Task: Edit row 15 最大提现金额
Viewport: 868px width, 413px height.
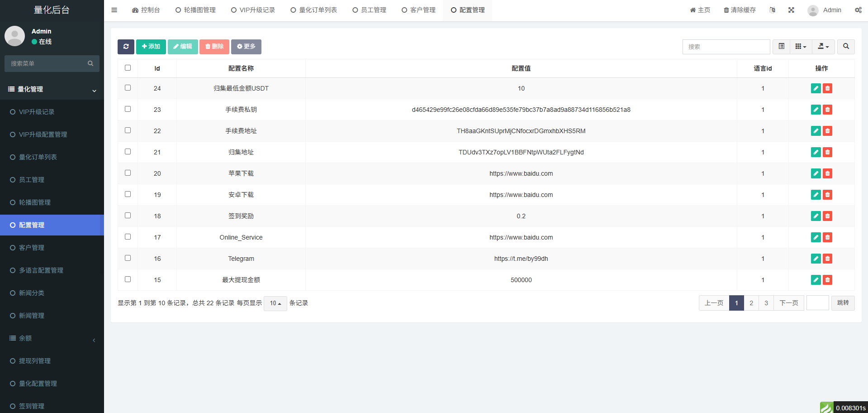Action: click(816, 280)
